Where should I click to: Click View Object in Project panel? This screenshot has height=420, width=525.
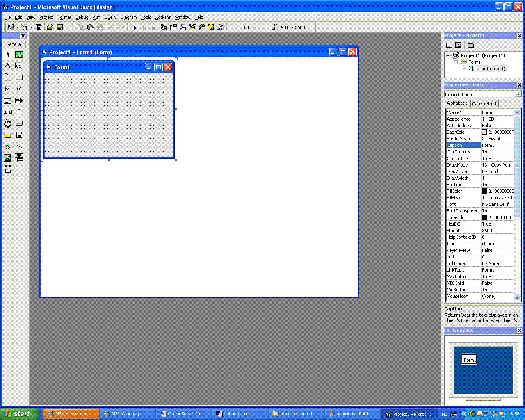(x=459, y=45)
